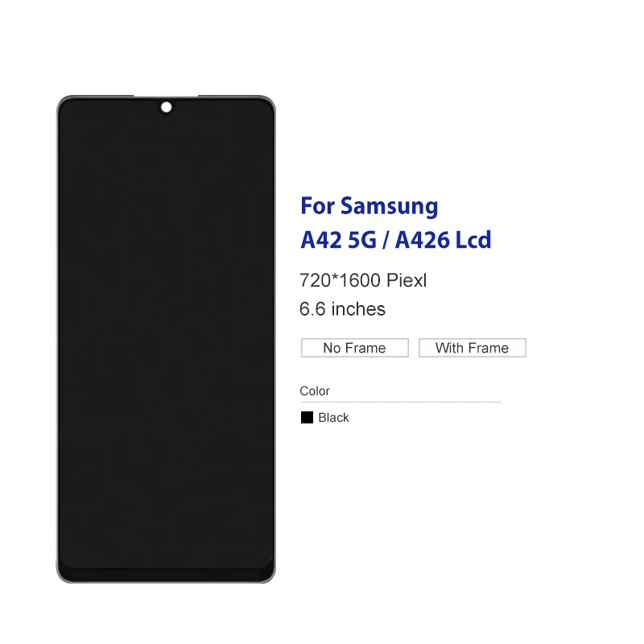Click the slash between A42 5G and A426
644x644 pixels.
pyautogui.click(x=386, y=240)
